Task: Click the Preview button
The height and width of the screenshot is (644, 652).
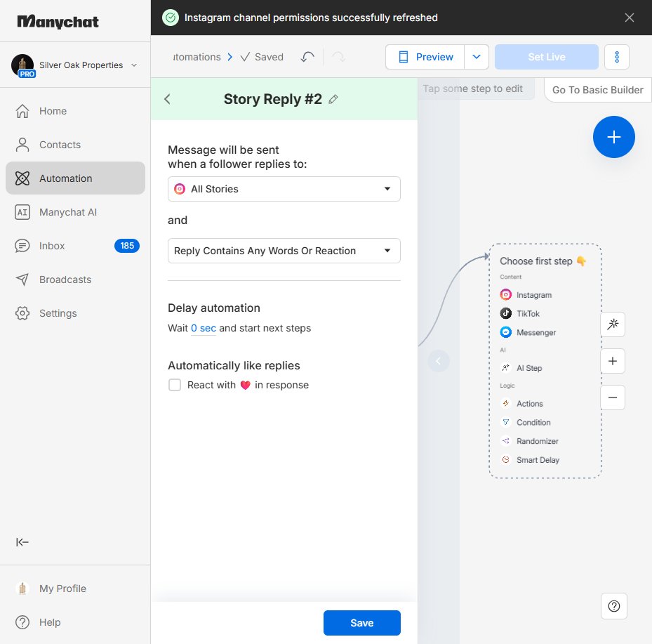Action: (x=425, y=57)
